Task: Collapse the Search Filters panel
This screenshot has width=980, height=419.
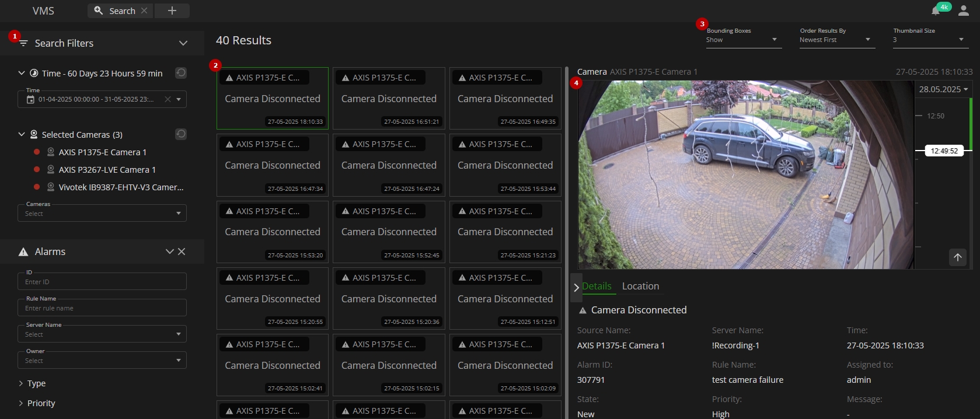Action: [x=183, y=43]
